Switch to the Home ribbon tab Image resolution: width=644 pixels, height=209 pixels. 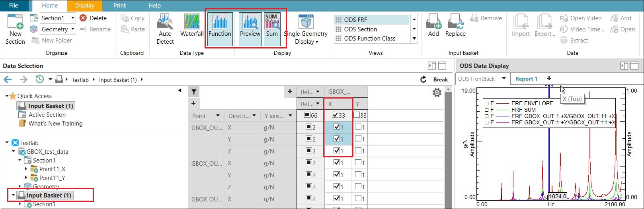[50, 6]
